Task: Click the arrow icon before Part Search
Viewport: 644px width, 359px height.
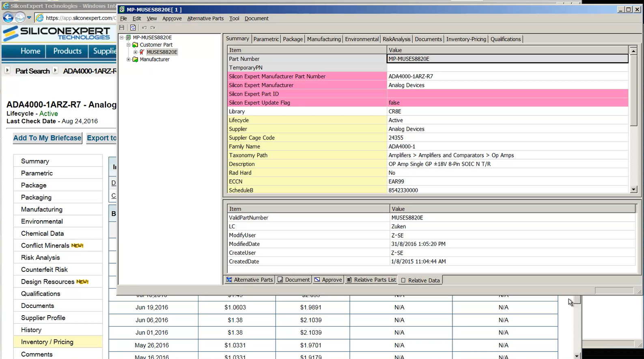Action: point(7,70)
